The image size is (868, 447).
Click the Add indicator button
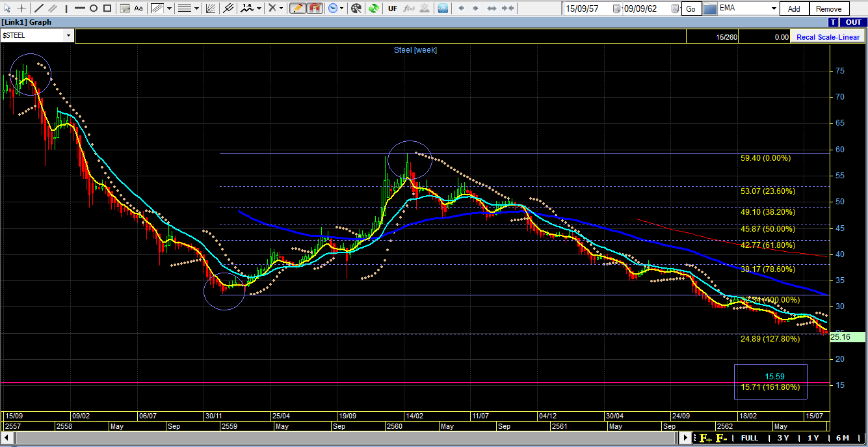coord(794,9)
